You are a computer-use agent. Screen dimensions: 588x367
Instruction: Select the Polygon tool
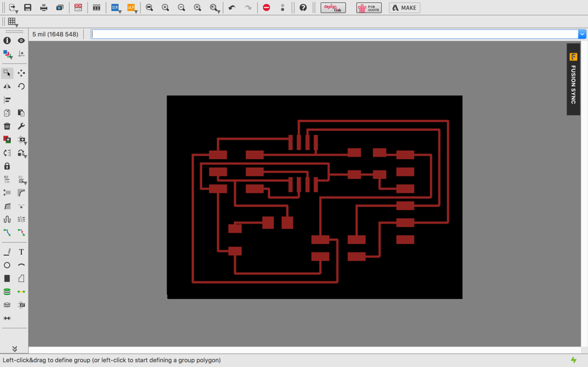coord(21,278)
